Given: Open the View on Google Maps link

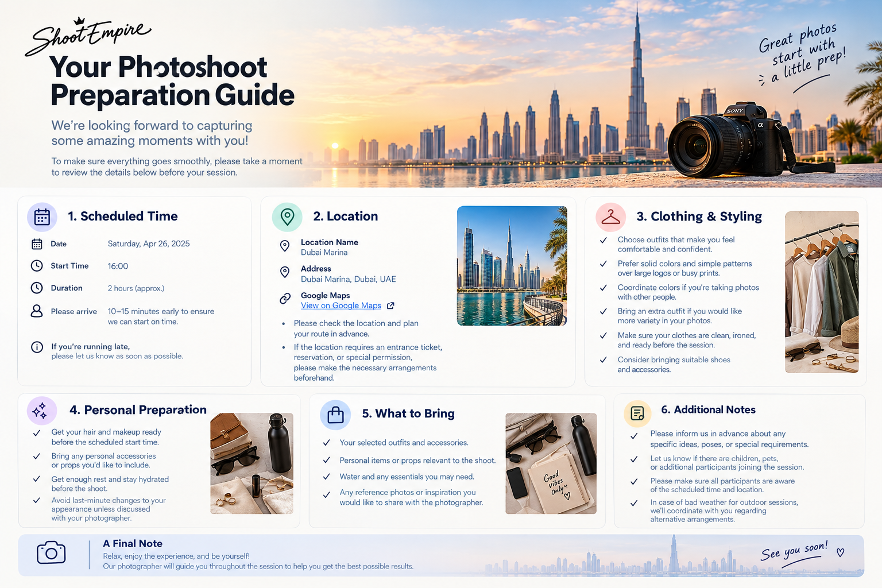Looking at the screenshot, I should pos(341,306).
